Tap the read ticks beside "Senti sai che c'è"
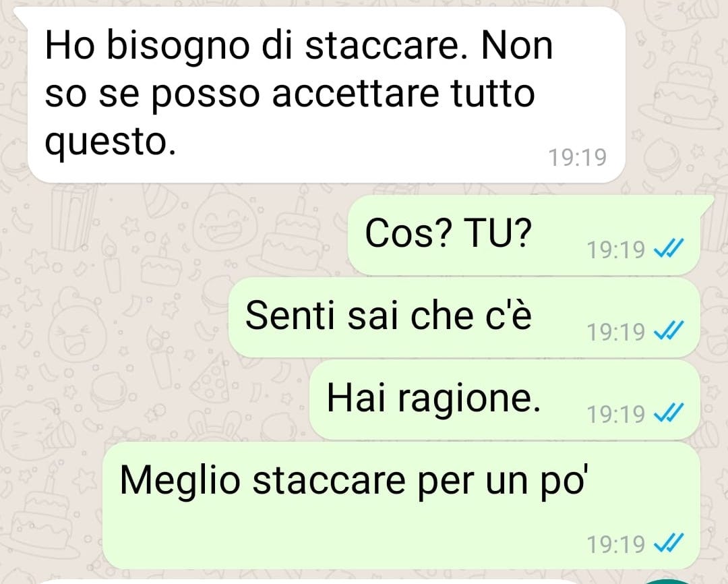Image resolution: width=728 pixels, height=584 pixels. (669, 331)
